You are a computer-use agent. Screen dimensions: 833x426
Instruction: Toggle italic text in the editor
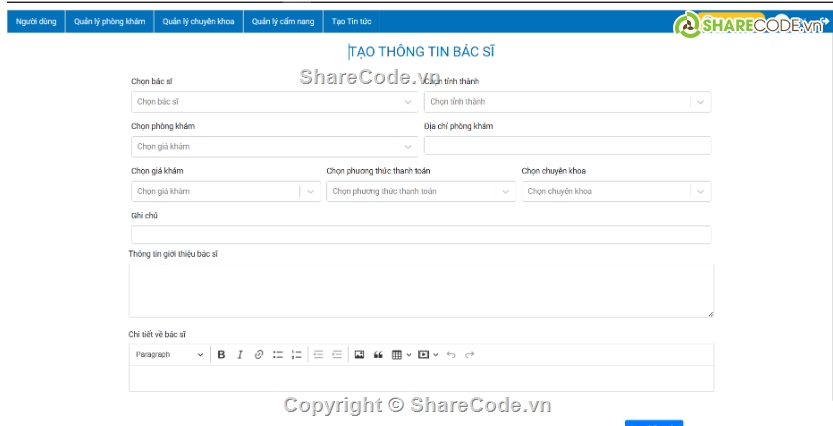(x=240, y=355)
